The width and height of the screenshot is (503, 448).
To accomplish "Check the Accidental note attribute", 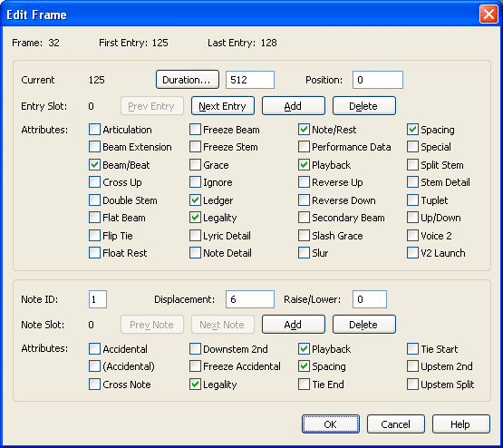I will point(94,349).
